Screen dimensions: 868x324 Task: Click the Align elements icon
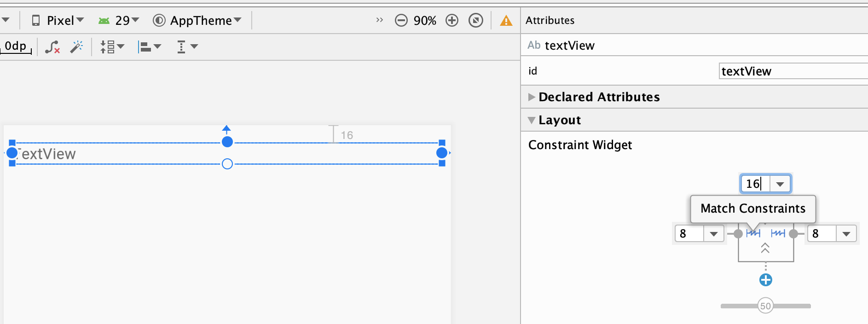pyautogui.click(x=147, y=46)
